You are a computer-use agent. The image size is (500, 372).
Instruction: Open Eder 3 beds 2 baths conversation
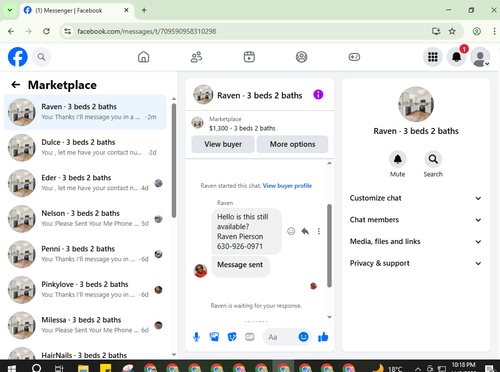(x=85, y=183)
